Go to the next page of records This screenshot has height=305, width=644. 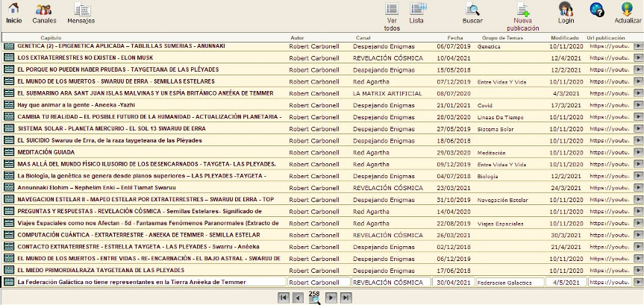point(331,298)
